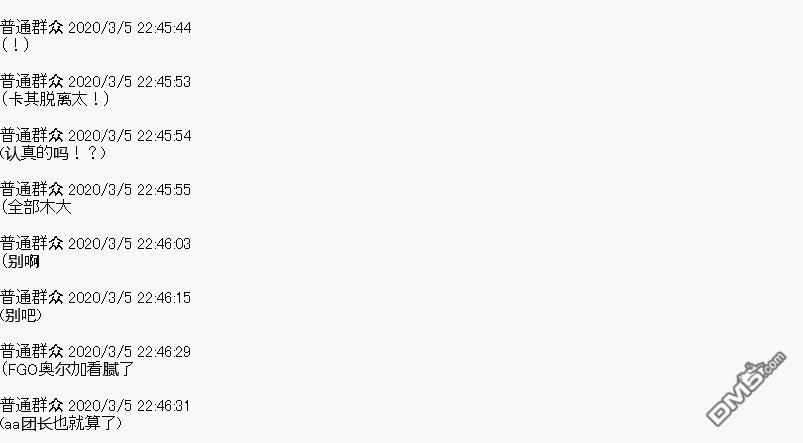The image size is (803, 443).
Task: Select the message 全部木大
Action: 36,207
